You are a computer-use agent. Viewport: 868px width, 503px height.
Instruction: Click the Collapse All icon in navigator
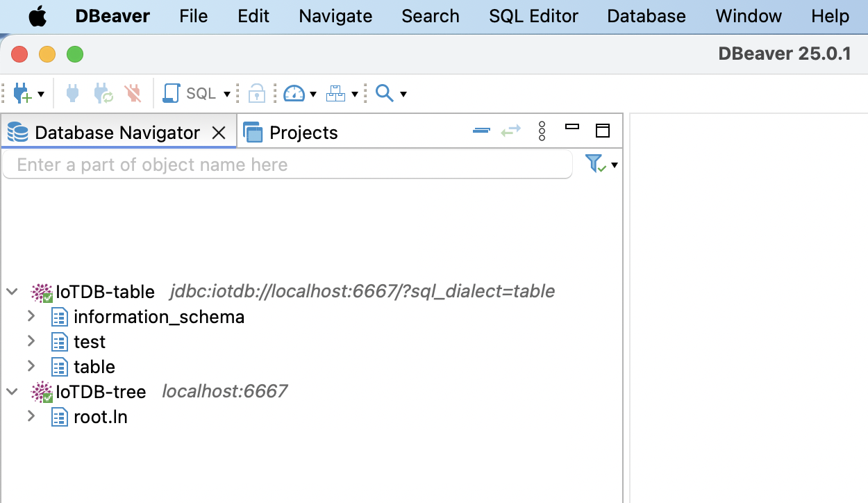(481, 131)
